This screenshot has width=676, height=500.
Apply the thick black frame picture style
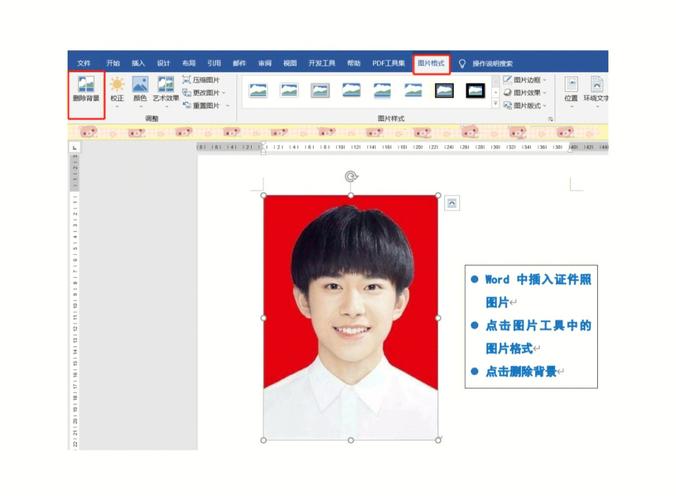(x=476, y=91)
